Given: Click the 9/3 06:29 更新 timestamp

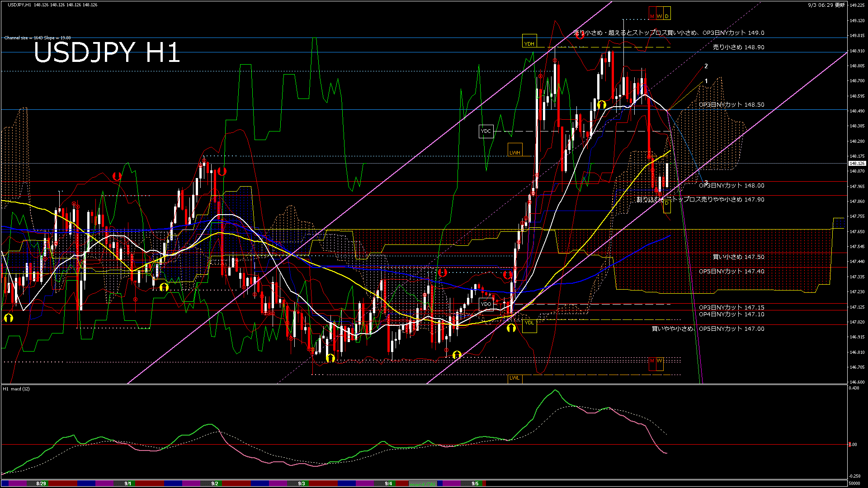Looking at the screenshot, I should coord(826,5).
